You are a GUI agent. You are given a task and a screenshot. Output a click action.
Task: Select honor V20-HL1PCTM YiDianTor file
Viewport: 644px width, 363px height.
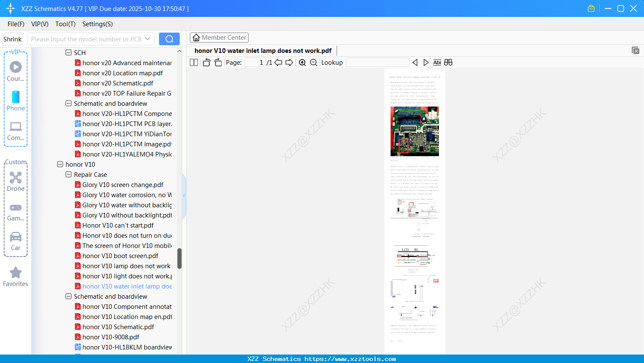[x=127, y=134]
